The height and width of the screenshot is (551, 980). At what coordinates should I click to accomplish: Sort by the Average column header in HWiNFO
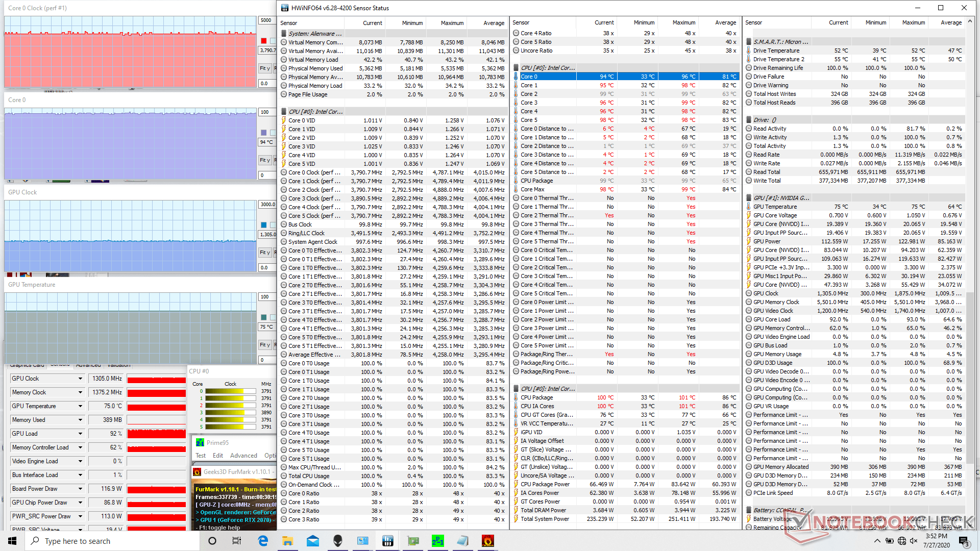(x=493, y=22)
